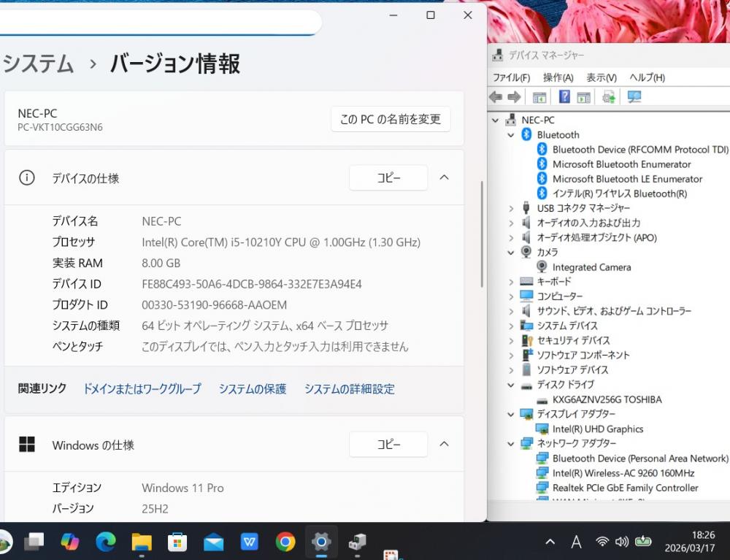Collapse the ディスク ドライブ category
The width and height of the screenshot is (730, 560).
[511, 385]
